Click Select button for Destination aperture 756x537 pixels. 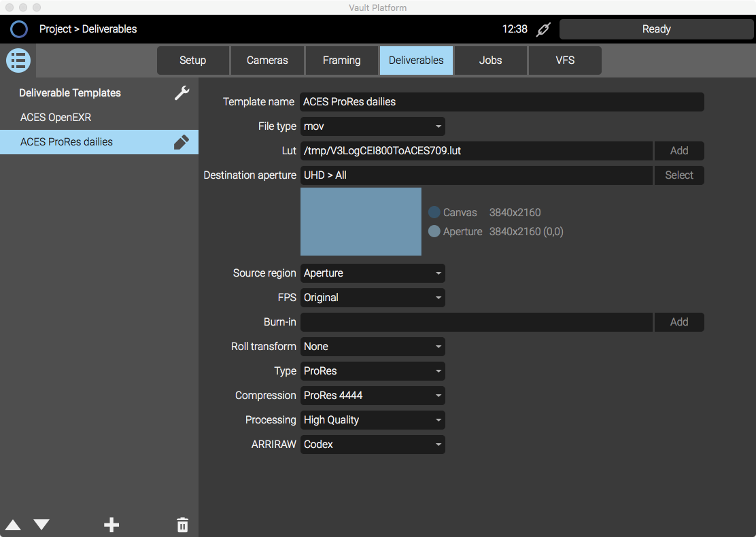coord(678,175)
